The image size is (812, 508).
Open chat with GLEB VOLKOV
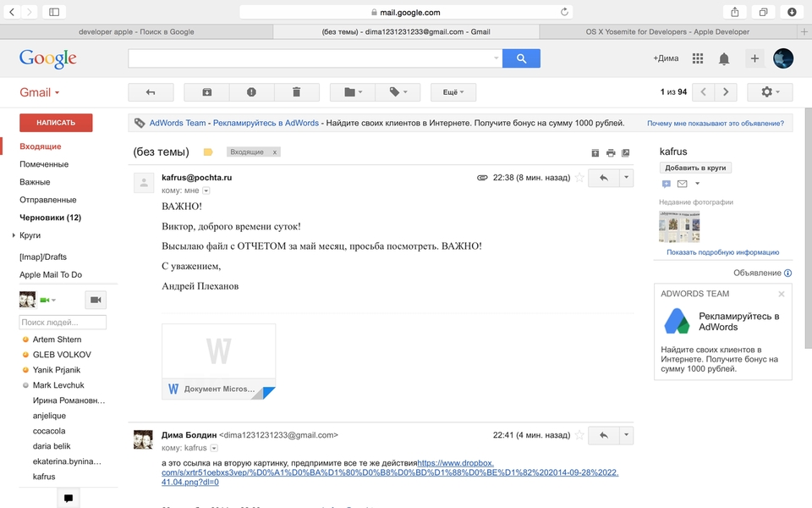(x=62, y=355)
